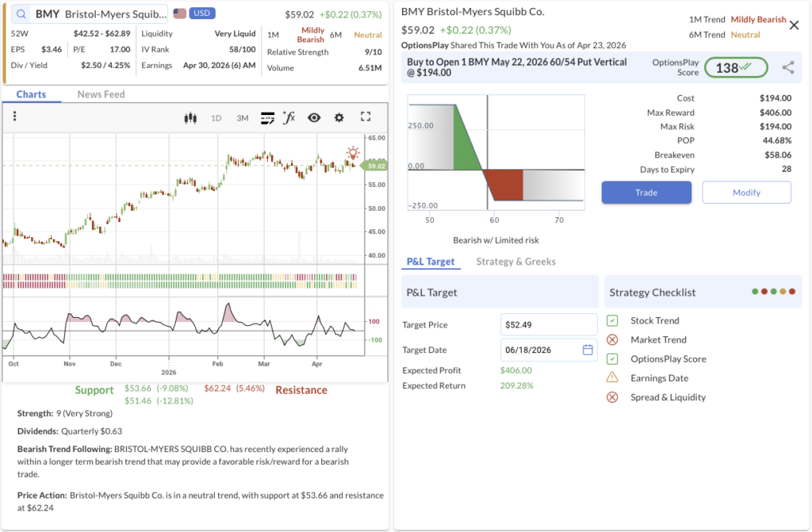The image size is (812, 532).
Task: Open the 1D interval dropdown
Action: 216,118
